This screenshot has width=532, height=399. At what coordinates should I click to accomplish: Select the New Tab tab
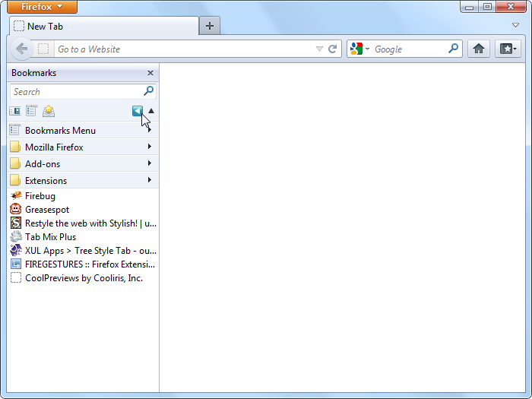(103, 26)
